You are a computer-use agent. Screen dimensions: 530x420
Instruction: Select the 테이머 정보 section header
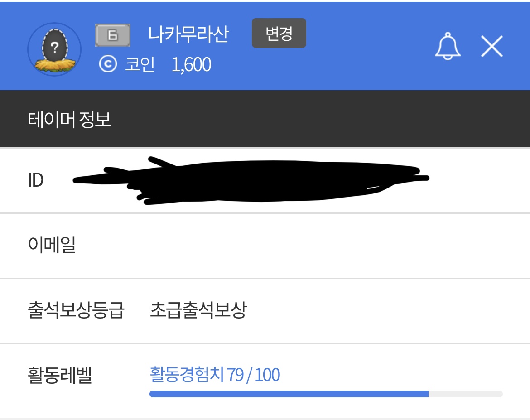(x=69, y=120)
